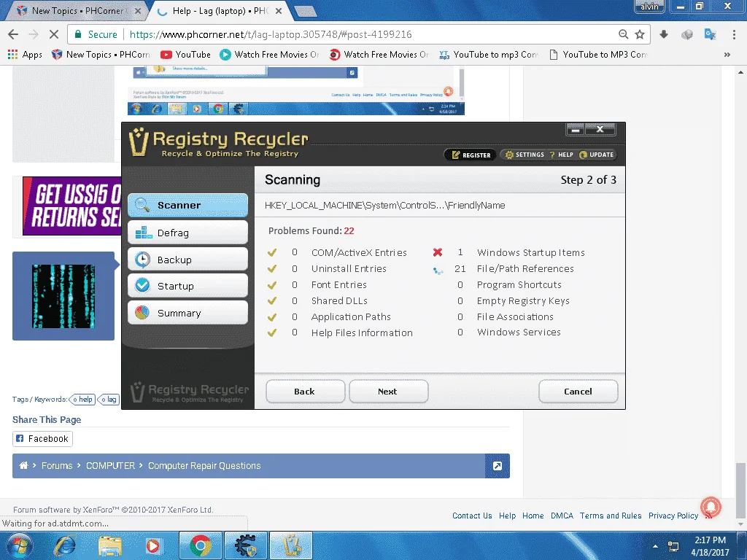747x560 pixels.
Task: Click Next to proceed with scan
Action: point(388,392)
